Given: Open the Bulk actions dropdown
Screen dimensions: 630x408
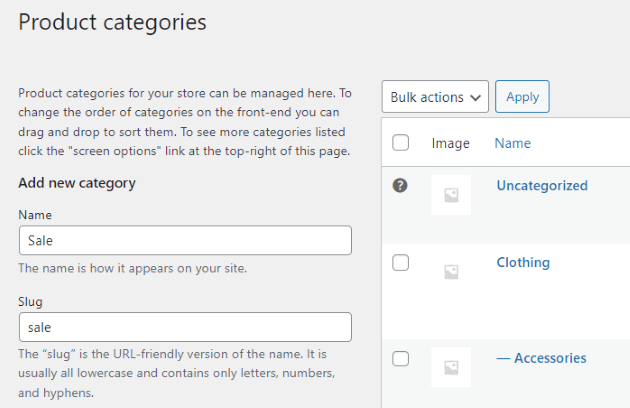Looking at the screenshot, I should click(x=435, y=97).
